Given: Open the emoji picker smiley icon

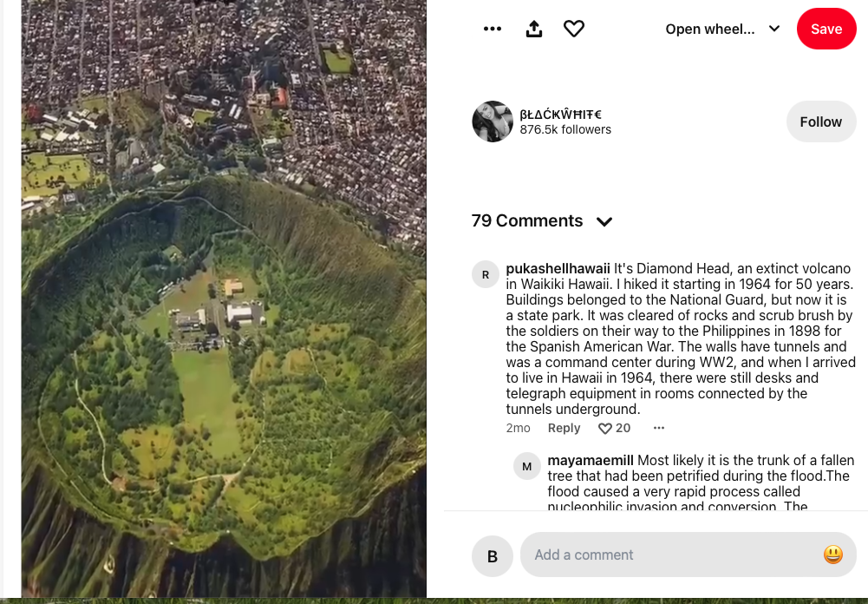Looking at the screenshot, I should coord(832,555).
